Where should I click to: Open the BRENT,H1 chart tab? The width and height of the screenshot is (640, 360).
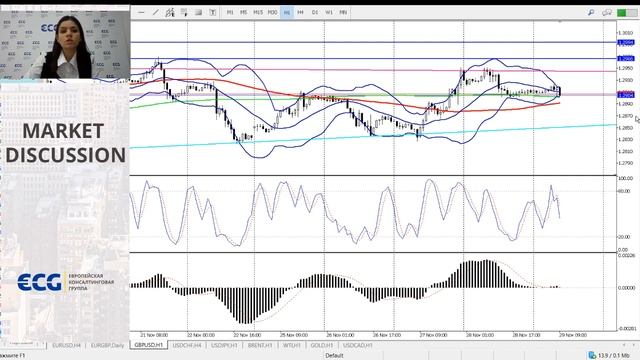click(260, 345)
